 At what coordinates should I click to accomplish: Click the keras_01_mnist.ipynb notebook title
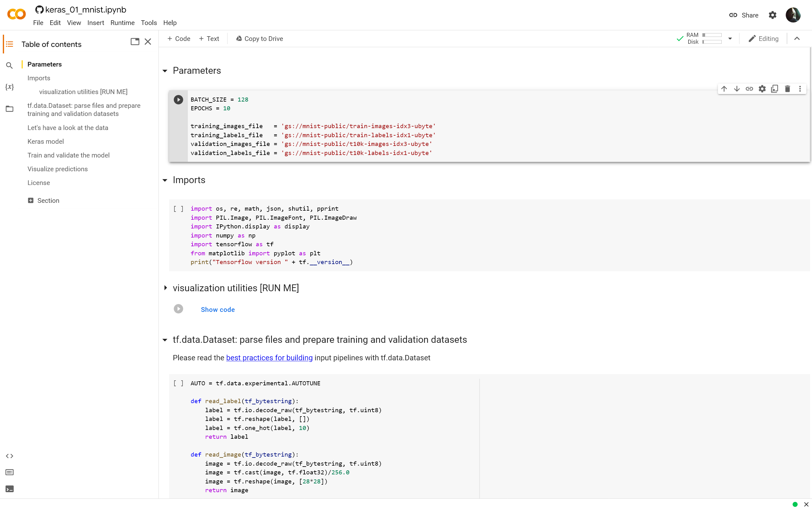coord(86,10)
